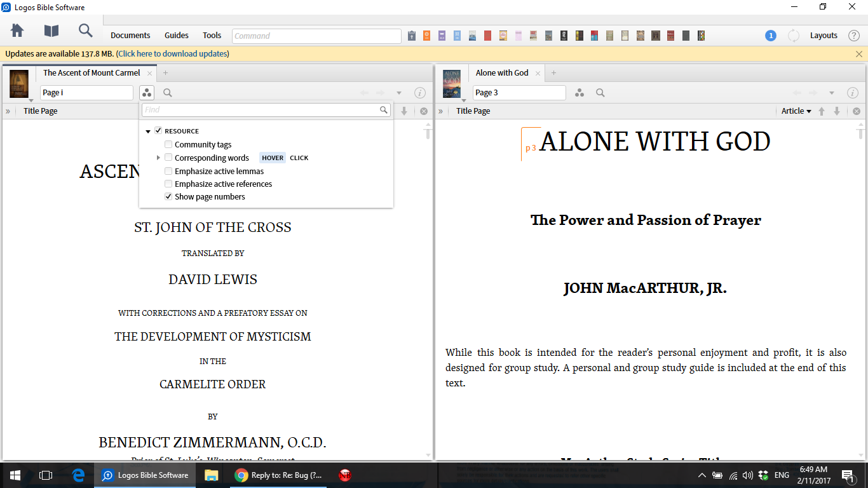
Task: Click scroll-down arrow in Ascent of Mount Carmel panel
Action: (428, 455)
